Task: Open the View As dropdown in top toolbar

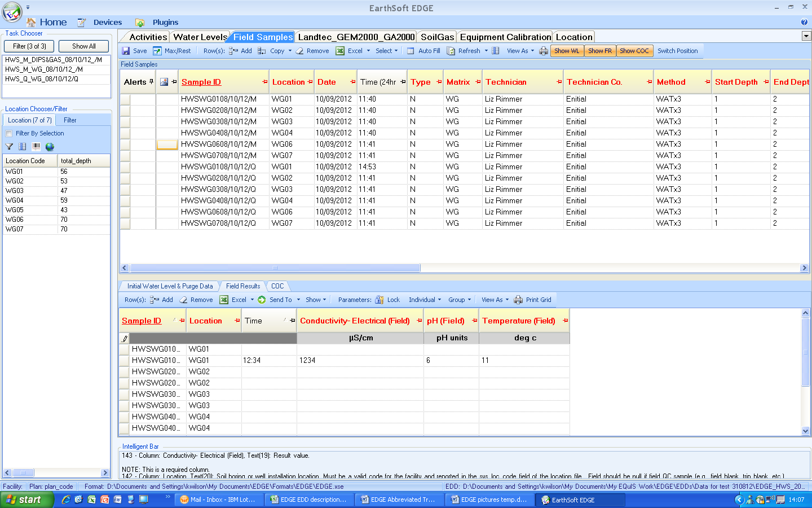Action: tap(520, 51)
